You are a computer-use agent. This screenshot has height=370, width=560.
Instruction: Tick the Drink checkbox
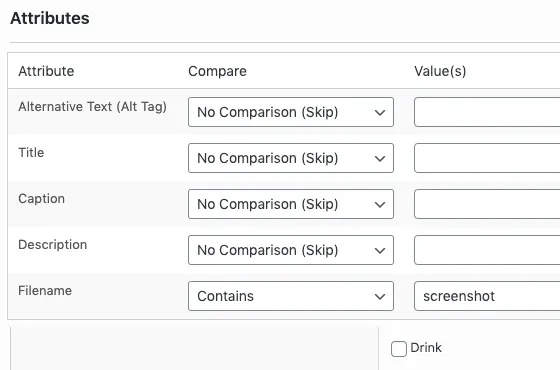(399, 349)
